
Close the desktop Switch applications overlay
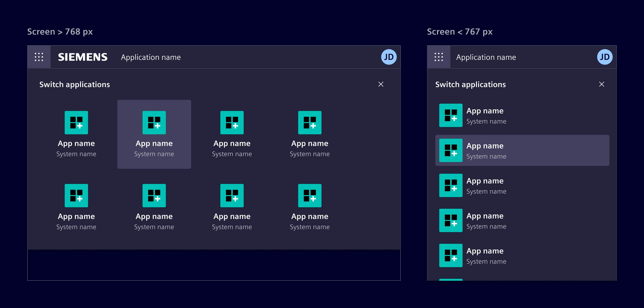pos(381,84)
